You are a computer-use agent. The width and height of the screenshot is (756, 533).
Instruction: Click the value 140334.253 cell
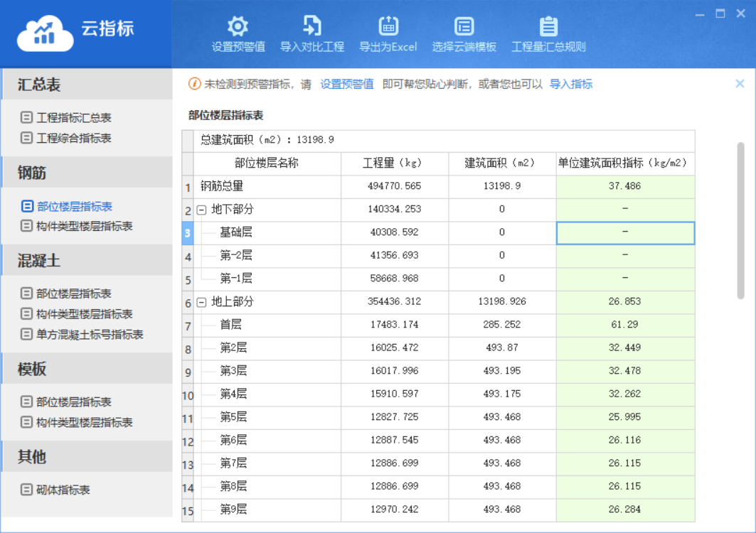tap(395, 209)
